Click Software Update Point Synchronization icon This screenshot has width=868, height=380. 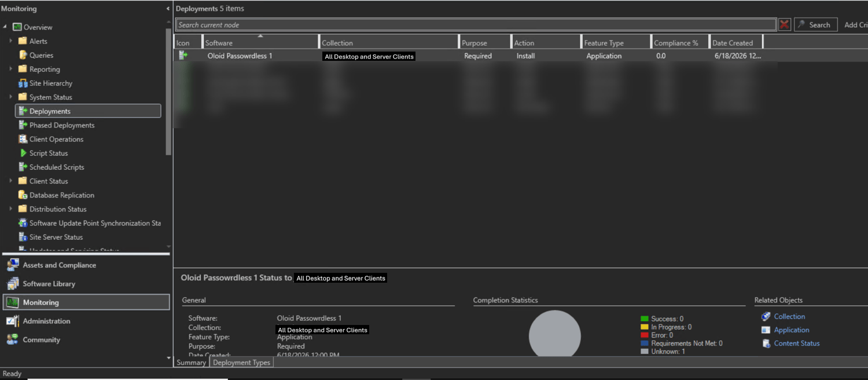(23, 223)
